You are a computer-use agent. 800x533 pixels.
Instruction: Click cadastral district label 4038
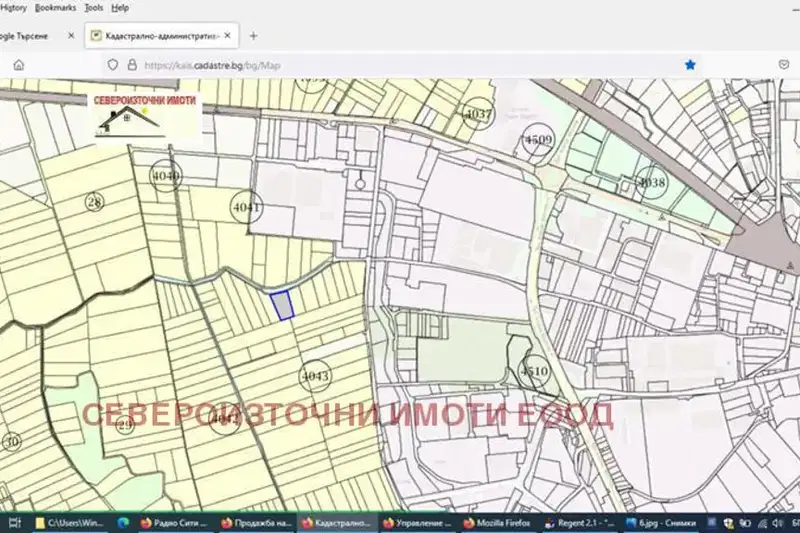[652, 183]
